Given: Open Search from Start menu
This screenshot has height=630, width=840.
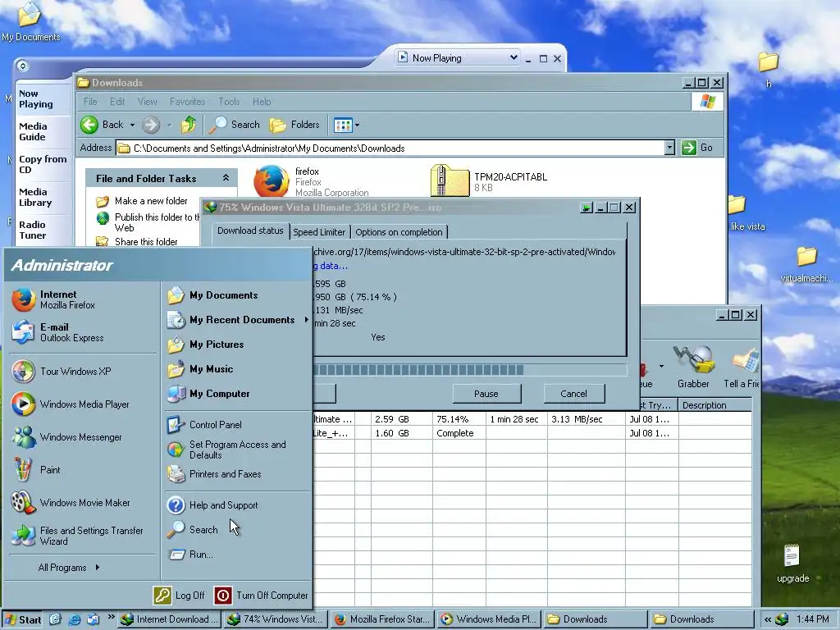Looking at the screenshot, I should tap(192, 530).
